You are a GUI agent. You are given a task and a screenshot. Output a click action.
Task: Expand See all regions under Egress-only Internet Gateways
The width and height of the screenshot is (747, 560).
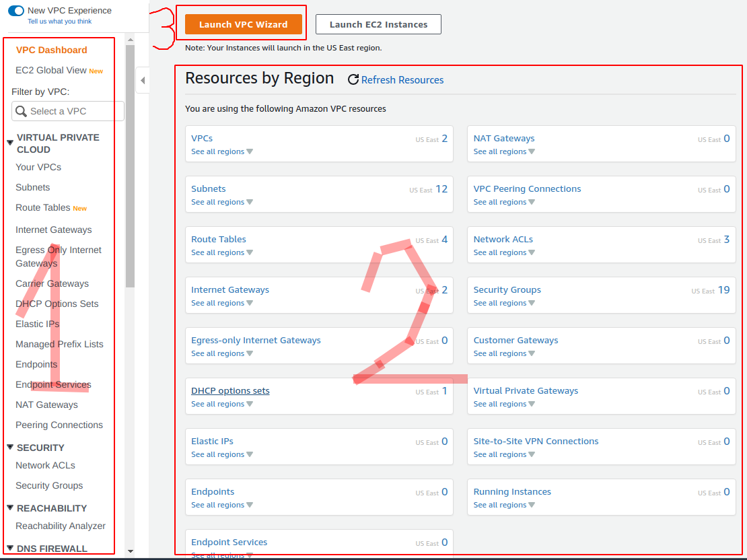tap(222, 353)
